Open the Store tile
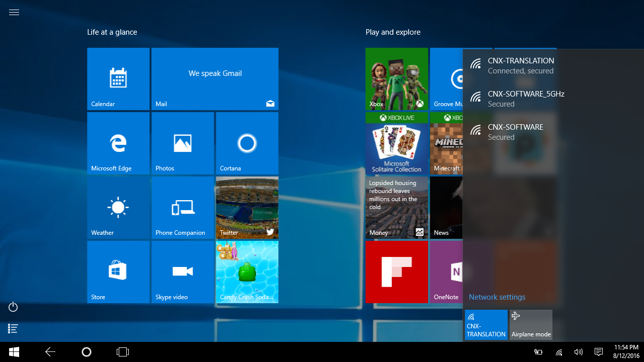This screenshot has width=644, height=362. [x=118, y=272]
